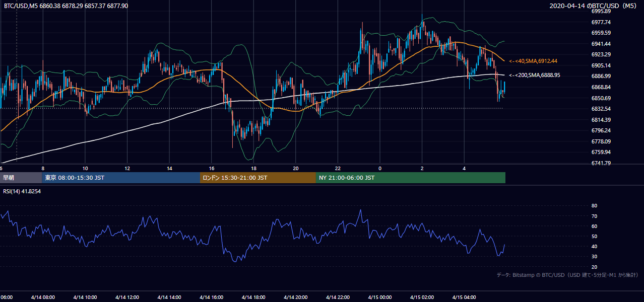Select the RSI scale value 60
The height and width of the screenshot is (302, 644).
[x=594, y=226]
